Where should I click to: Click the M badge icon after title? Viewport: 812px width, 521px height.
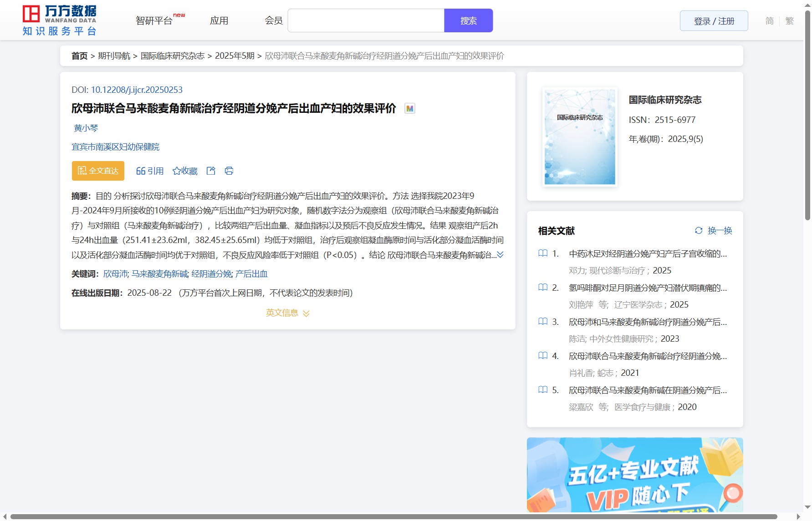[409, 109]
